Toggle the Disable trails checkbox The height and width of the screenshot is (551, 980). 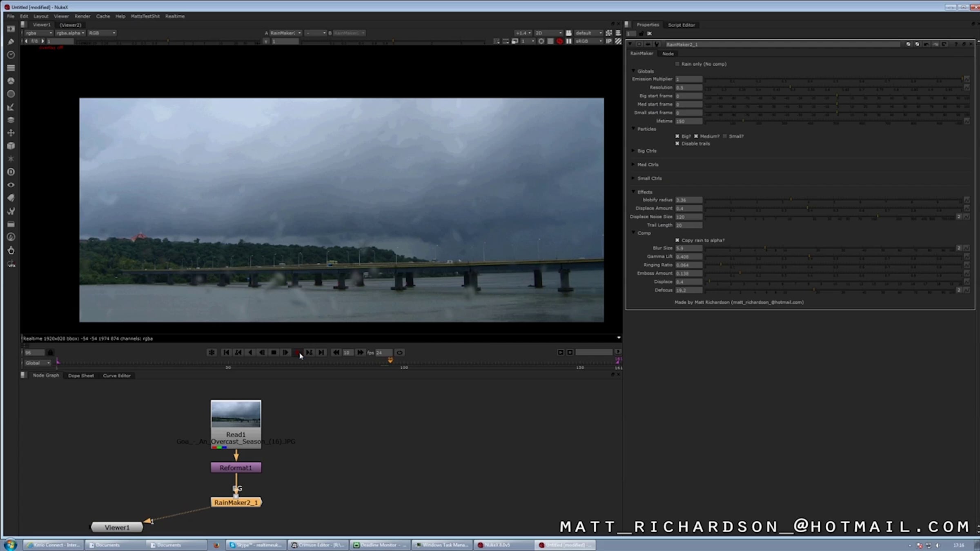677,144
